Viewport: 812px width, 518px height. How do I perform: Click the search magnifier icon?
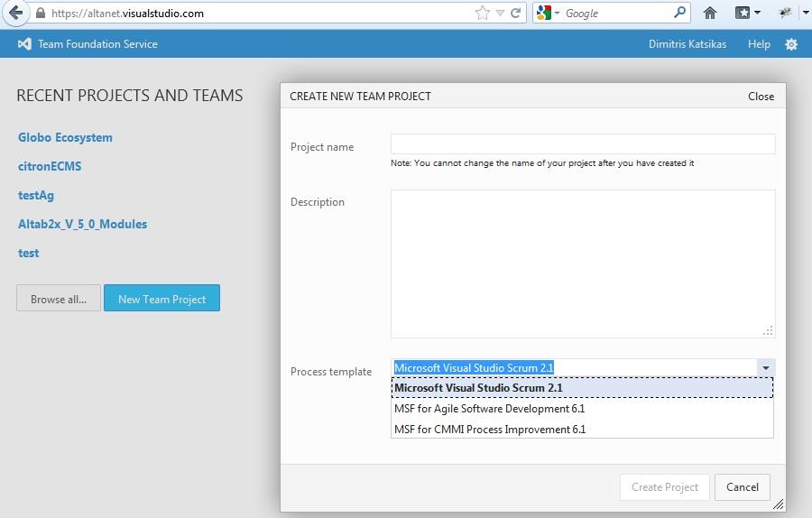coord(680,13)
